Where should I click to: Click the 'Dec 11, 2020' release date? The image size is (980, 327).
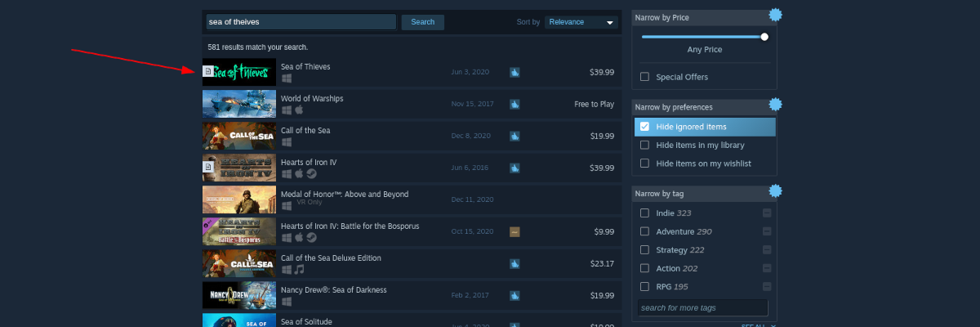point(471,199)
